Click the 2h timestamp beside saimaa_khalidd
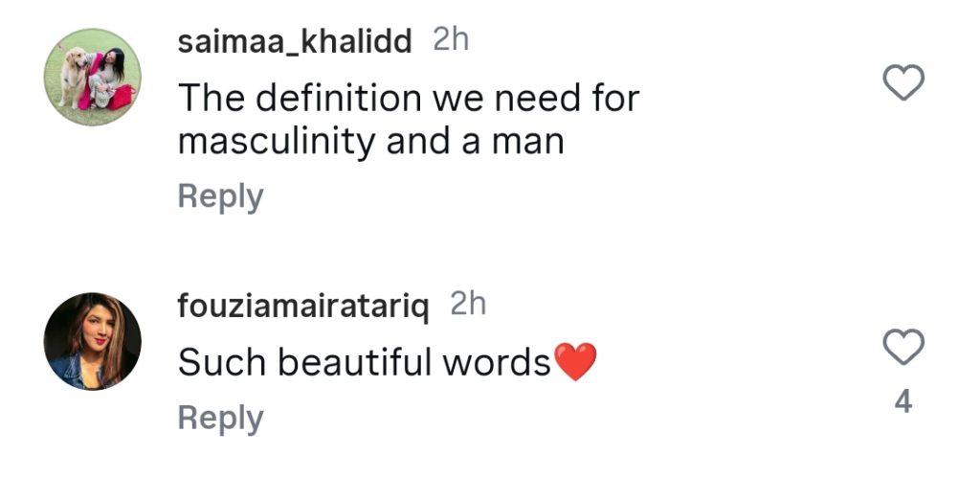 click(452, 40)
